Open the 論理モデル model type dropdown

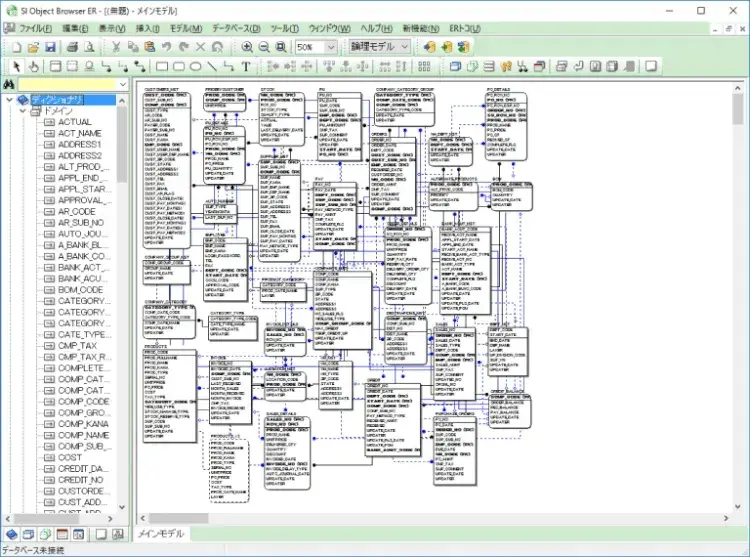(x=404, y=46)
